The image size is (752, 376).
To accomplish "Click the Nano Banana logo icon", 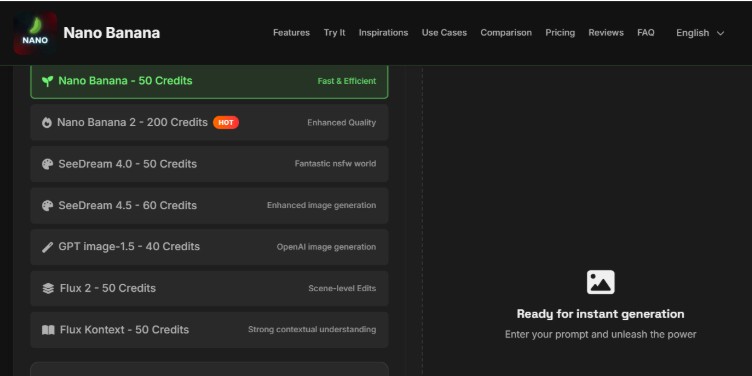I will tap(35, 33).
